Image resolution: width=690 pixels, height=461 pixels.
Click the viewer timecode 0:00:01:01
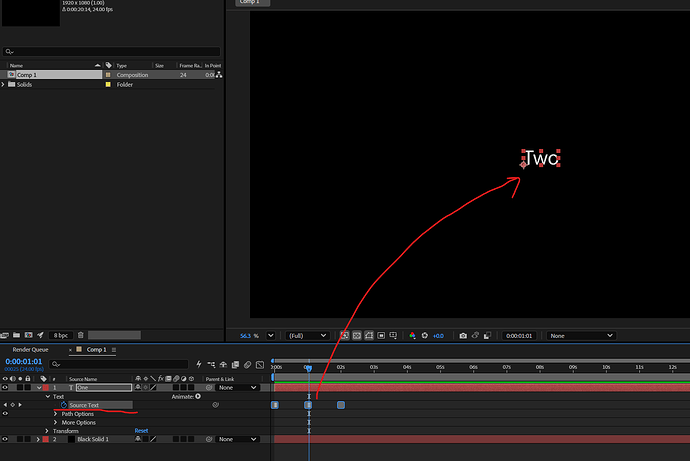pos(519,336)
